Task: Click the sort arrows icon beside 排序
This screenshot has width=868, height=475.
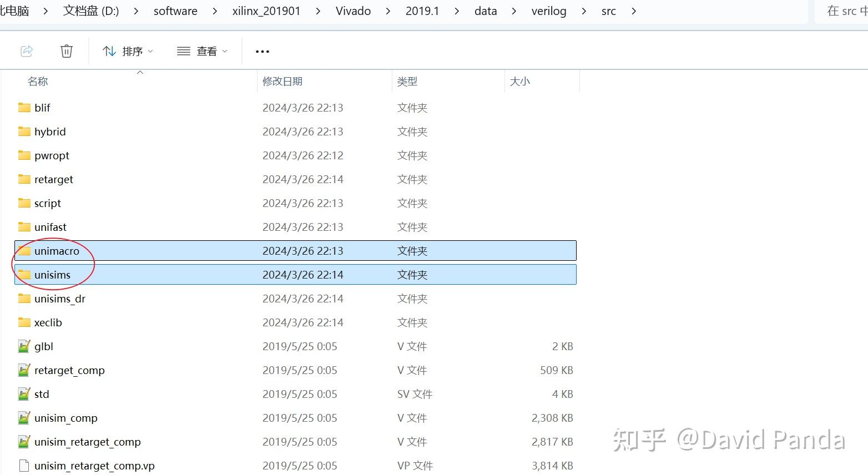Action: [109, 50]
